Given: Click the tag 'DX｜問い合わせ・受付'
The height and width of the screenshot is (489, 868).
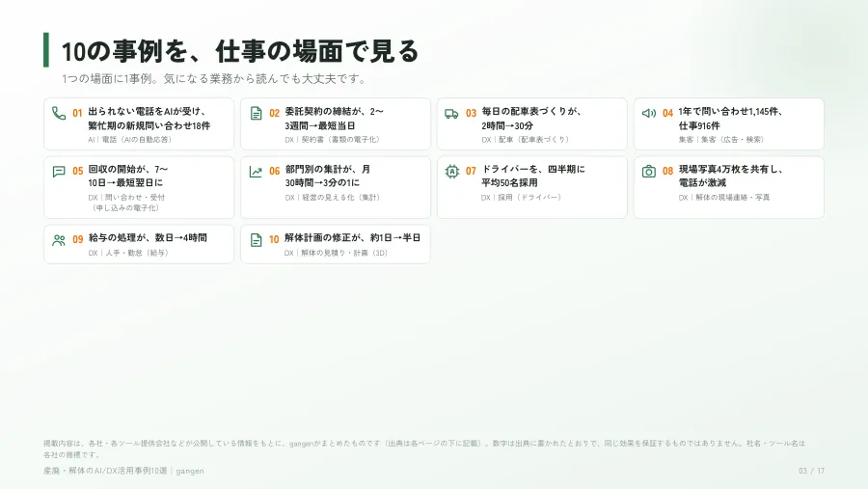Looking at the screenshot, I should coord(126,197).
